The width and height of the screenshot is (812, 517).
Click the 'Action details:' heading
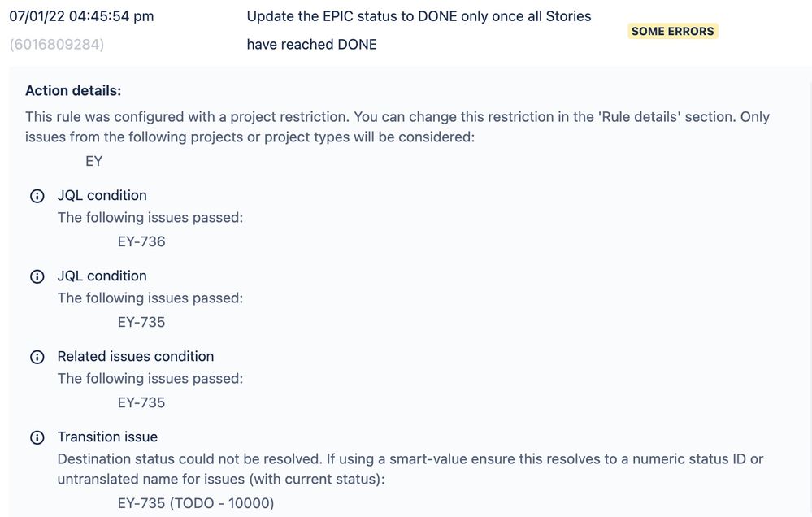[73, 91]
